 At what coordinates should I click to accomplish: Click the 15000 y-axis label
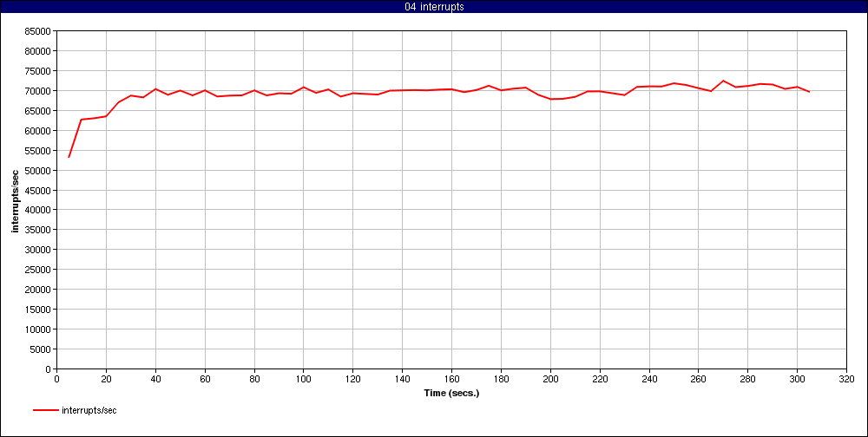pyautogui.click(x=38, y=310)
